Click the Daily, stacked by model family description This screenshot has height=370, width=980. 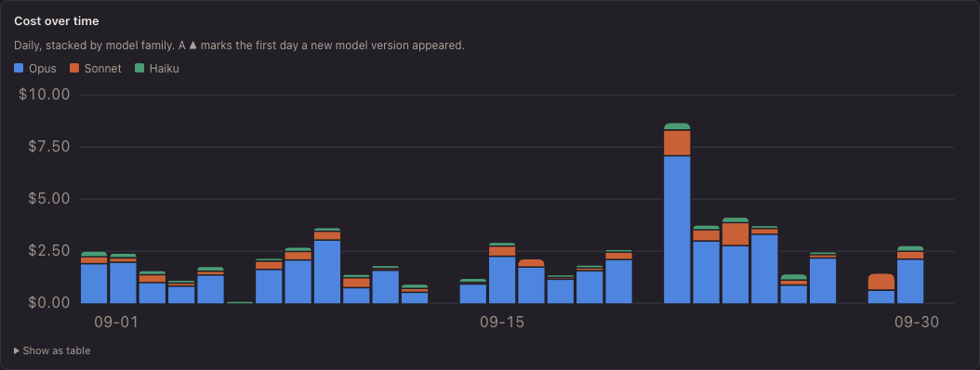239,46
